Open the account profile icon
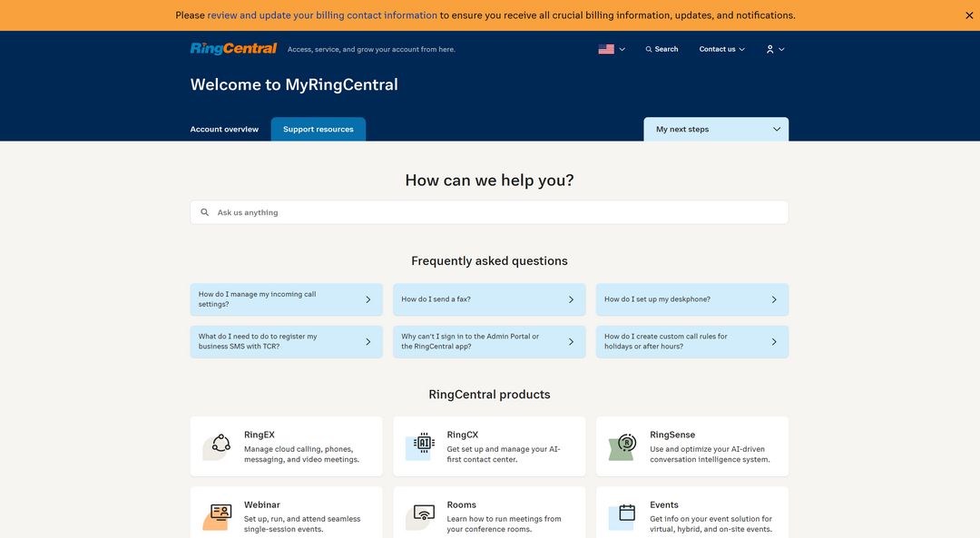Screen dimensions: 980x538 (770, 49)
